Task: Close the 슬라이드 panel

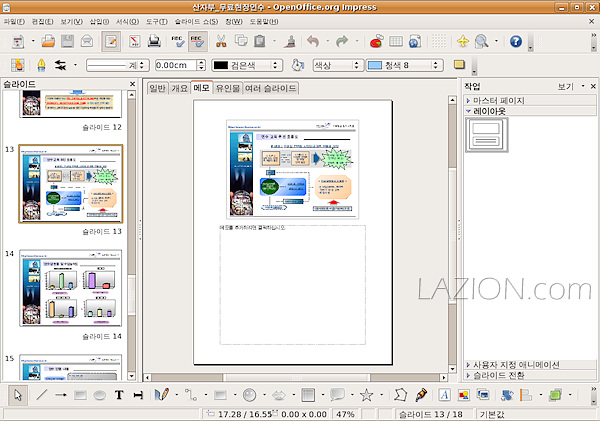Action: [x=132, y=84]
